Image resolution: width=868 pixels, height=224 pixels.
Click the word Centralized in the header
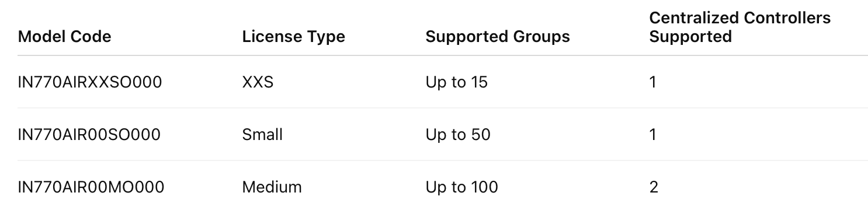(x=692, y=18)
